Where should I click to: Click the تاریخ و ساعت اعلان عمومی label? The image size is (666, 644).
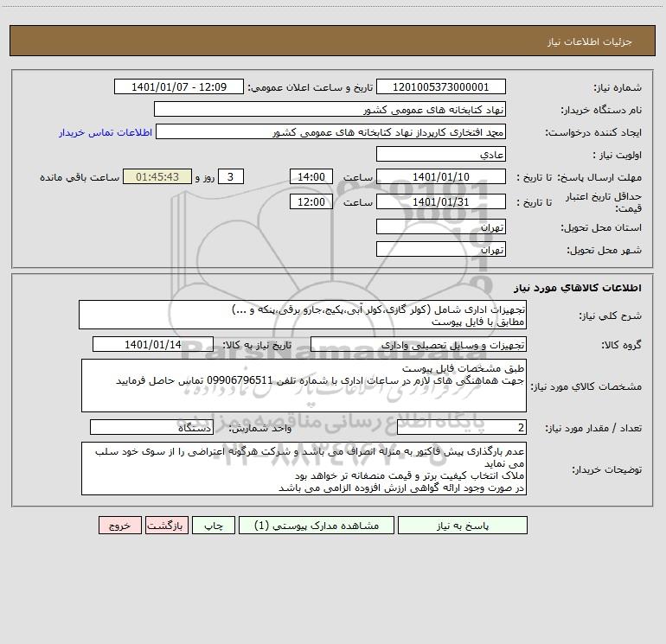pyautogui.click(x=310, y=88)
